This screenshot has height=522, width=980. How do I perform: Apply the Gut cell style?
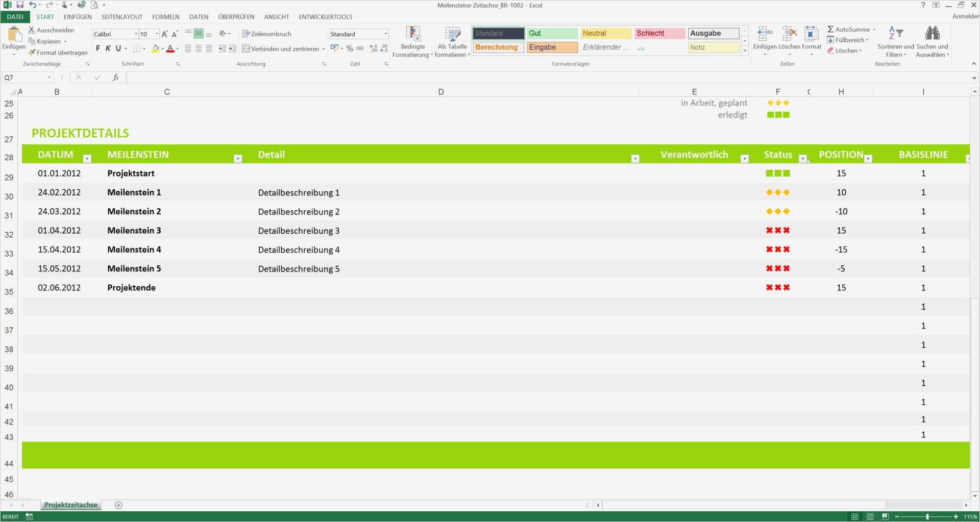point(552,33)
